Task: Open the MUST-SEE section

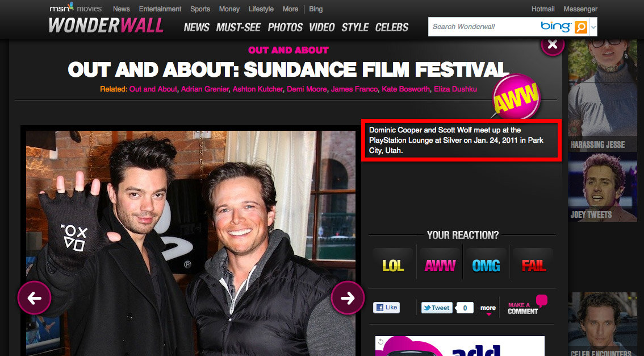Action: coord(238,27)
